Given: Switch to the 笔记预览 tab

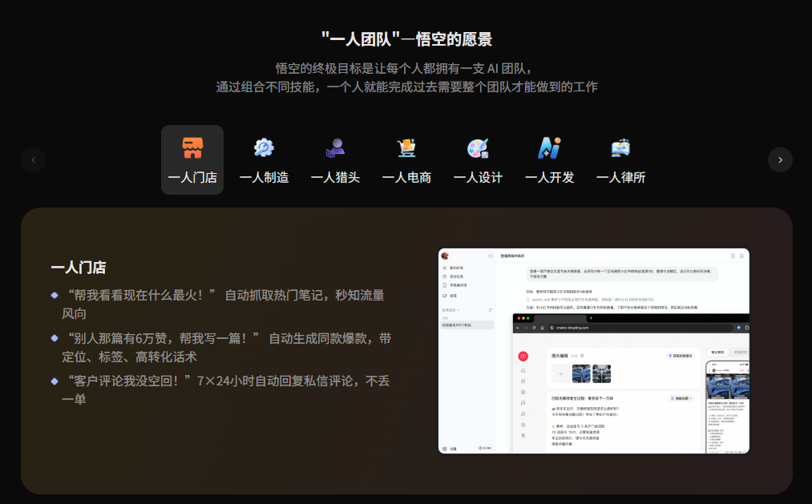Looking at the screenshot, I should pos(717,352).
